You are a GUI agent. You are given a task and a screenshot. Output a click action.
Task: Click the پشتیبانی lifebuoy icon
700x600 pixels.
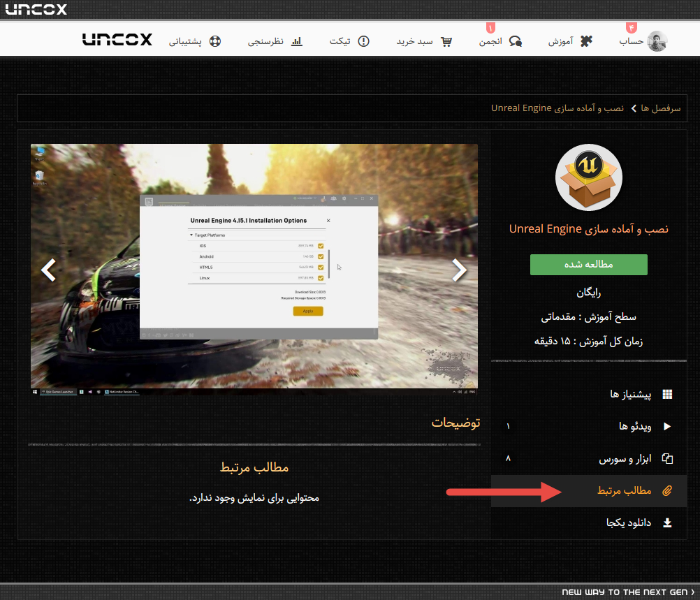click(x=215, y=41)
